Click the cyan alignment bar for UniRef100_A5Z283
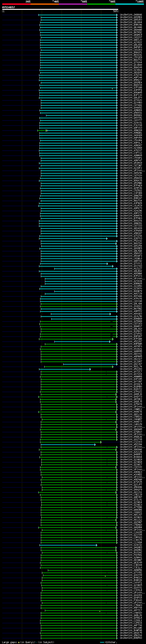Viewport: 146px width, 644px height. (65, 369)
